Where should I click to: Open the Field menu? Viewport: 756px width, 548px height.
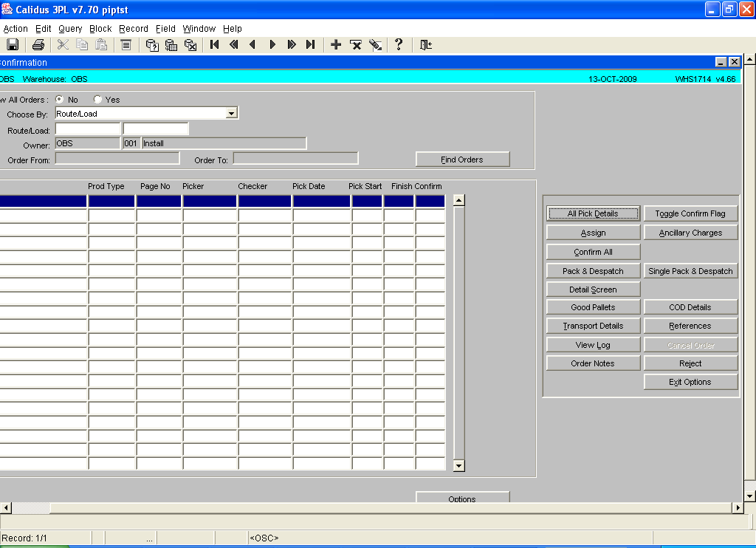coord(165,29)
